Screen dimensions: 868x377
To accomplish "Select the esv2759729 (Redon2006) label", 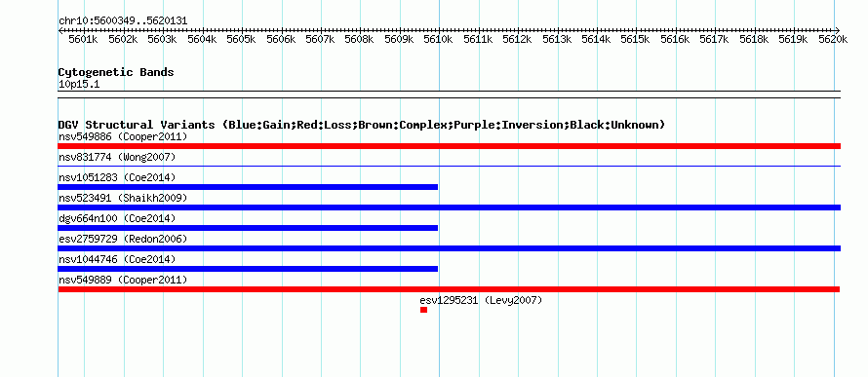I will click(x=123, y=239).
